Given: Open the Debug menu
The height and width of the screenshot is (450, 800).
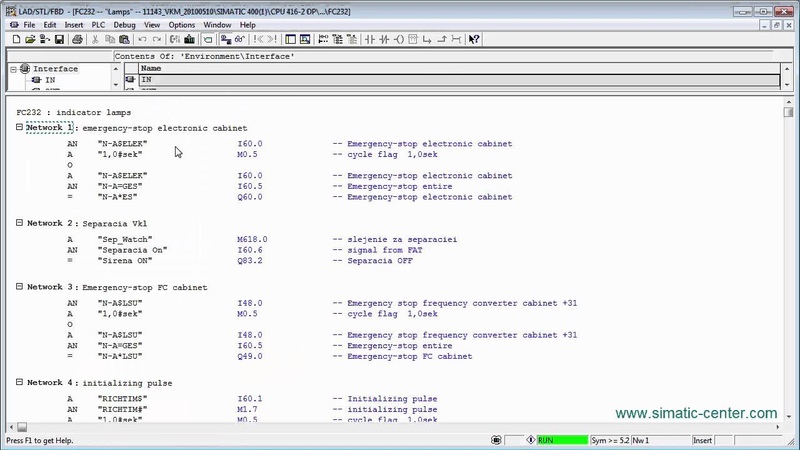Looking at the screenshot, I should coord(124,25).
